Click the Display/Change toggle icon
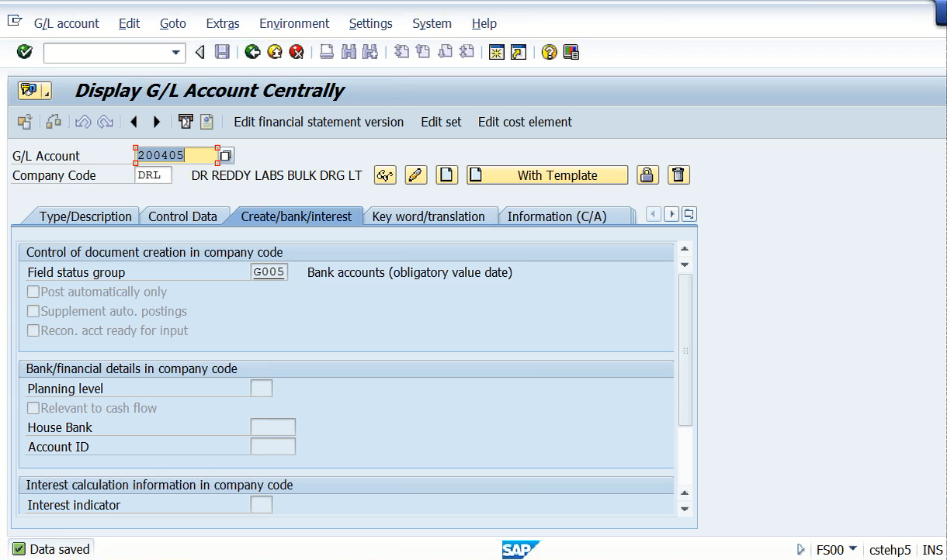Viewport: 947px width, 560px height. (x=54, y=122)
